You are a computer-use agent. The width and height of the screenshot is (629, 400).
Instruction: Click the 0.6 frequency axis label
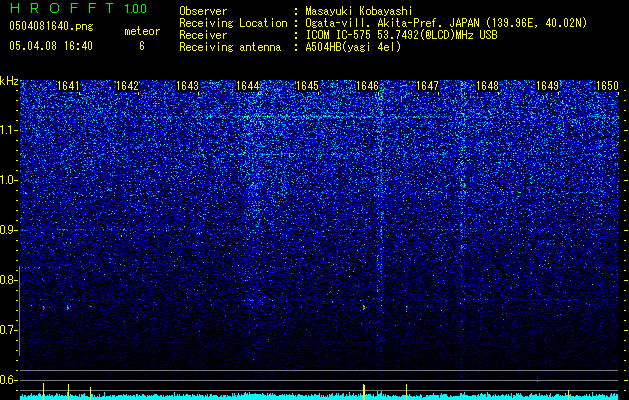click(x=8, y=380)
